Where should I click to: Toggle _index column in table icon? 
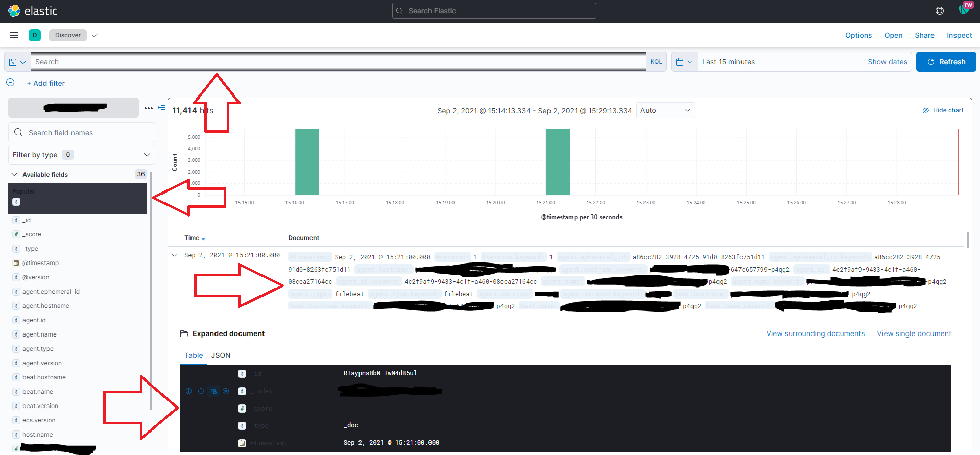pos(213,391)
